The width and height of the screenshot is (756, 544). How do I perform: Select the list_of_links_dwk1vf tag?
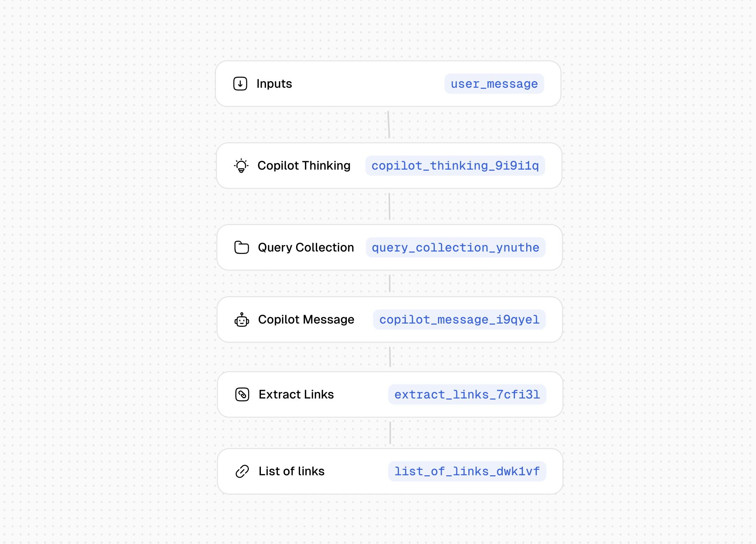coord(467,471)
